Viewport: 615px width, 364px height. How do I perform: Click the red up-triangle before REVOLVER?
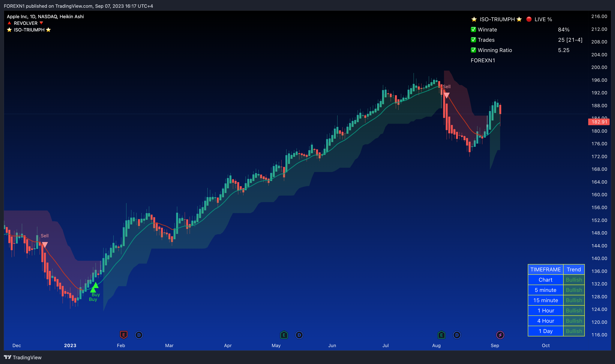[x=9, y=23]
